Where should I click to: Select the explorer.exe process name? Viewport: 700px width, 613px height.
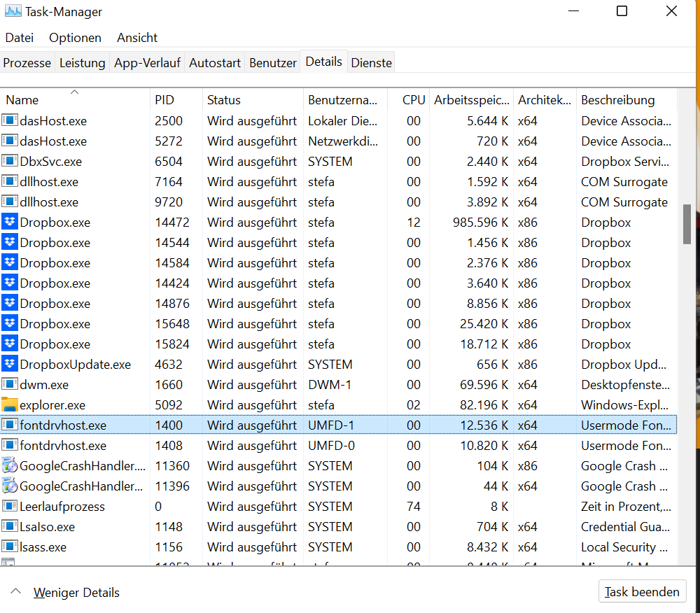pyautogui.click(x=52, y=404)
